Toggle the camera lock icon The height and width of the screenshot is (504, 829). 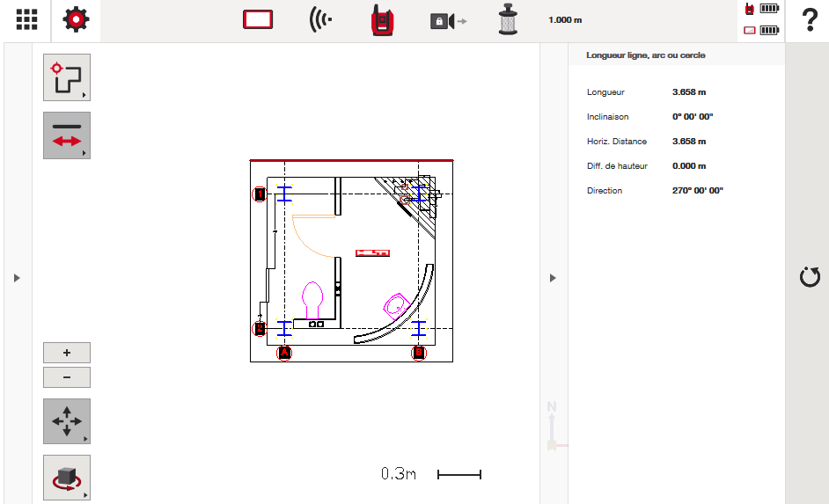(448, 20)
